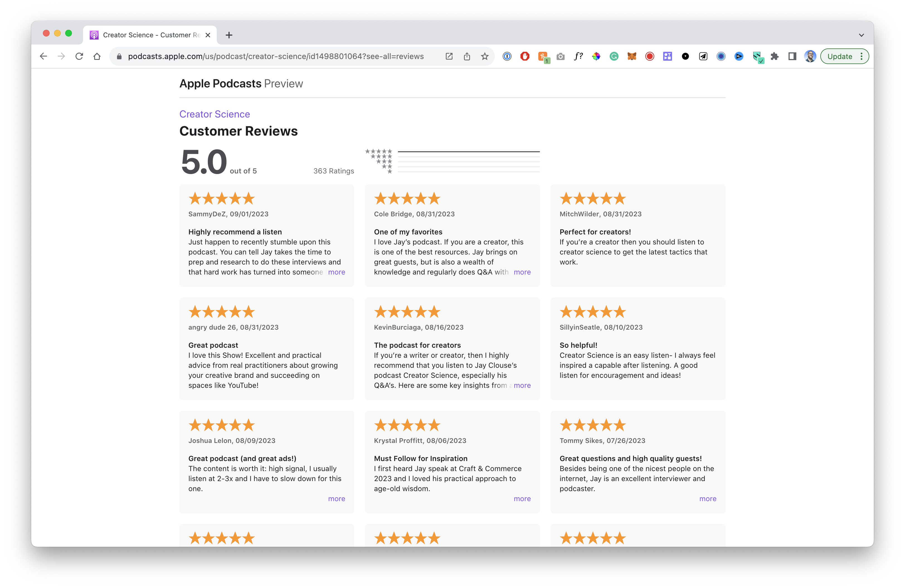Open the f? font identifier extension
The image size is (905, 588).
click(578, 56)
